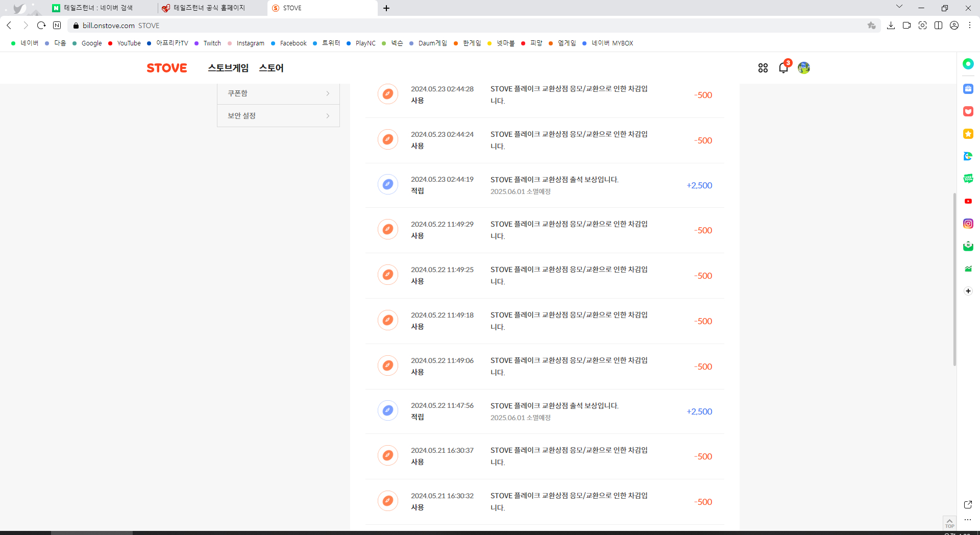Screen dimensions: 980x535
Task: Select the 02:44:19 출석 보상 description
Action: pos(554,180)
